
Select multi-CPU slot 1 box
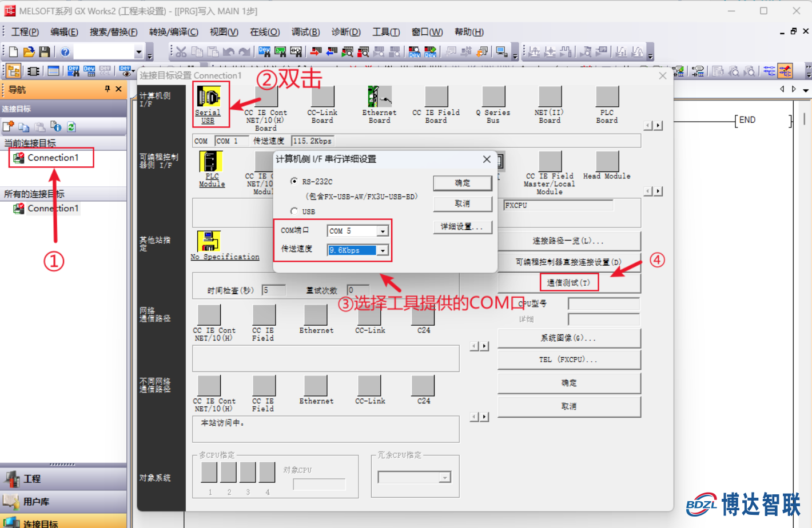coord(209,472)
